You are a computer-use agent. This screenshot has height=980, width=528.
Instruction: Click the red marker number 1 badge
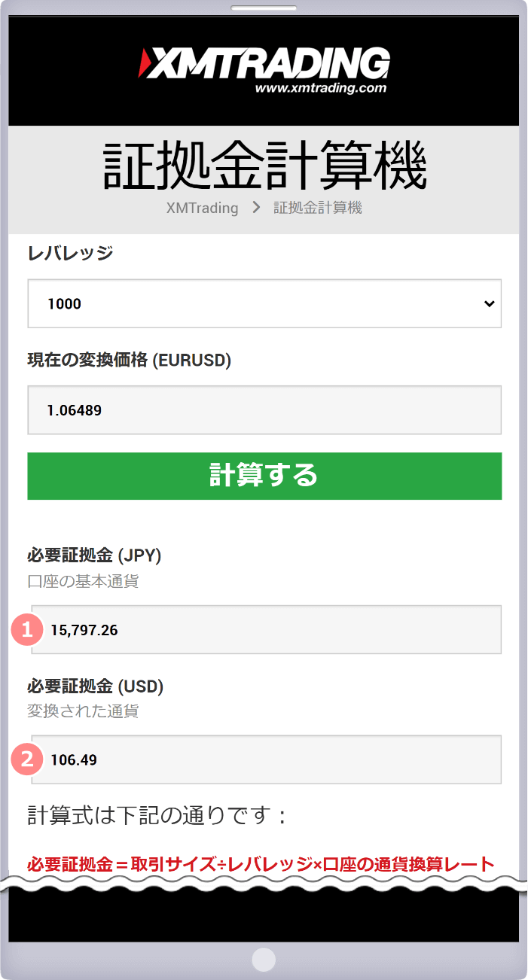pos(28,630)
